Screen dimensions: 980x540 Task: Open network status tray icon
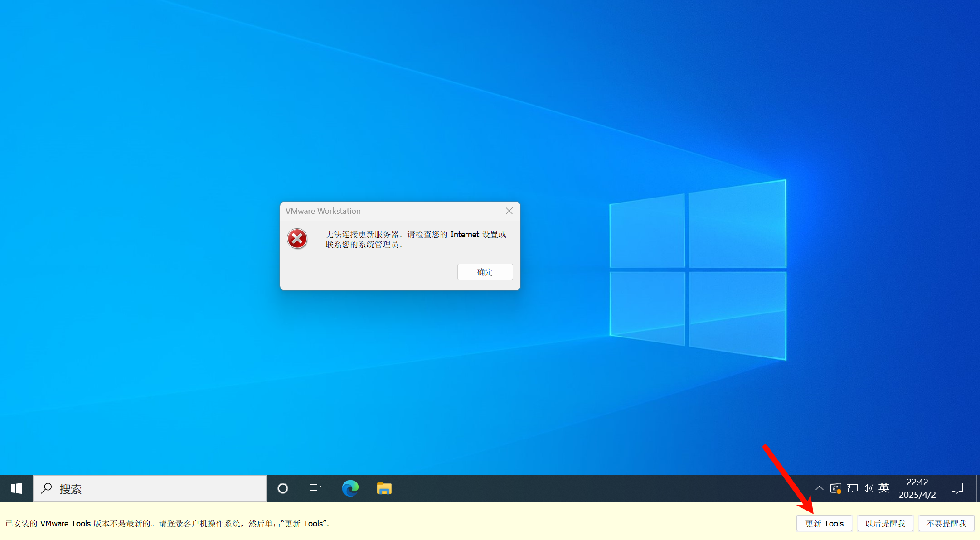pos(852,488)
